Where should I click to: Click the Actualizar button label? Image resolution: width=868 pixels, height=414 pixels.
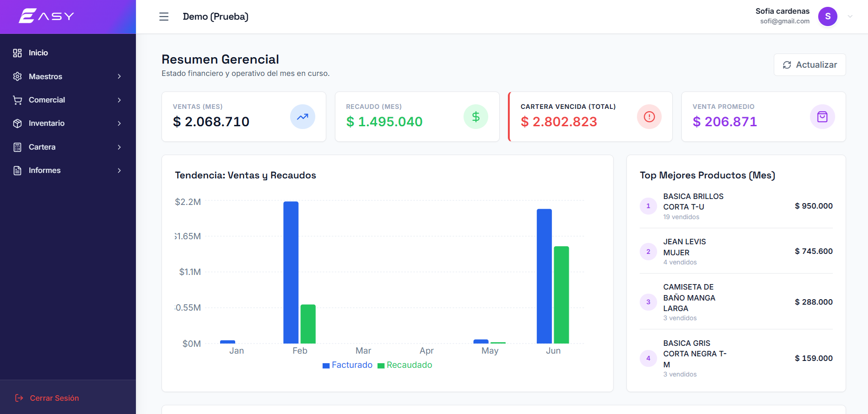(816, 65)
